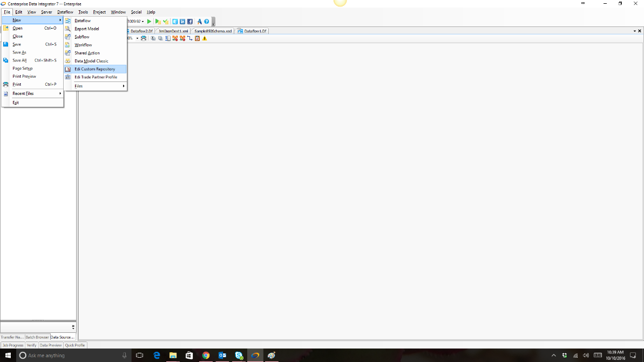
Task: Click Save All in File menu
Action: 19,60
